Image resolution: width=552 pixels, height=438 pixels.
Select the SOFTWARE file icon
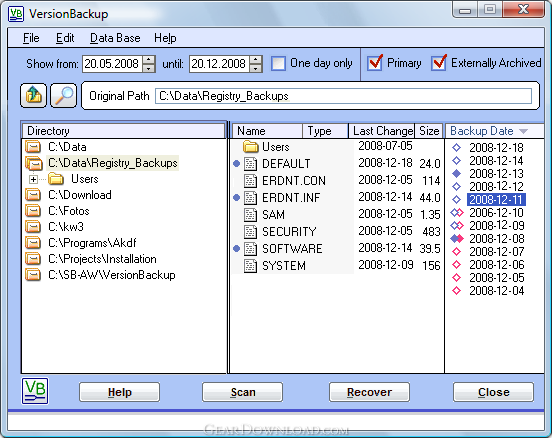(250, 249)
